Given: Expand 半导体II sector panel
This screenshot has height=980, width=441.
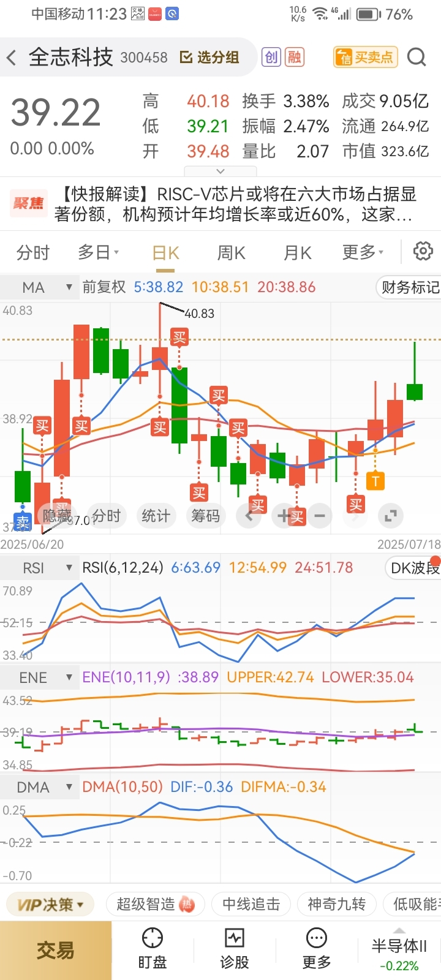Looking at the screenshot, I should point(399,950).
